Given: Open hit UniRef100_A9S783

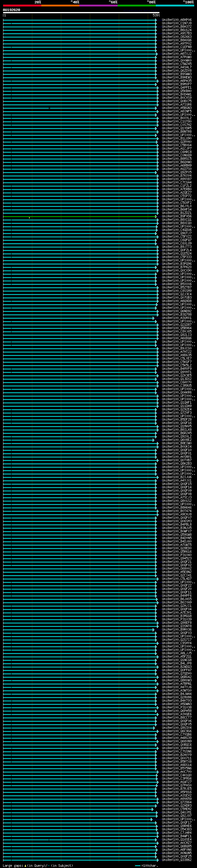Looking at the screenshot, I should click(177, 33).
